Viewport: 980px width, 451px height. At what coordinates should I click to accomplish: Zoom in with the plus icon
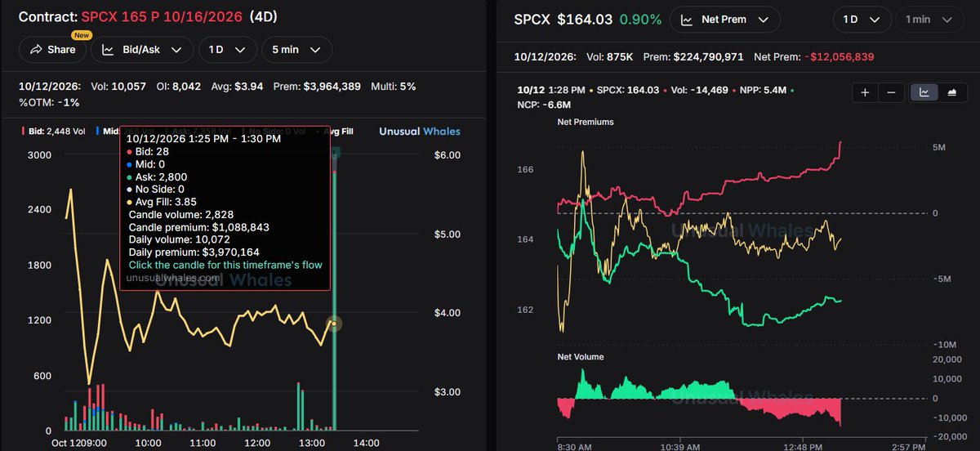tap(865, 92)
